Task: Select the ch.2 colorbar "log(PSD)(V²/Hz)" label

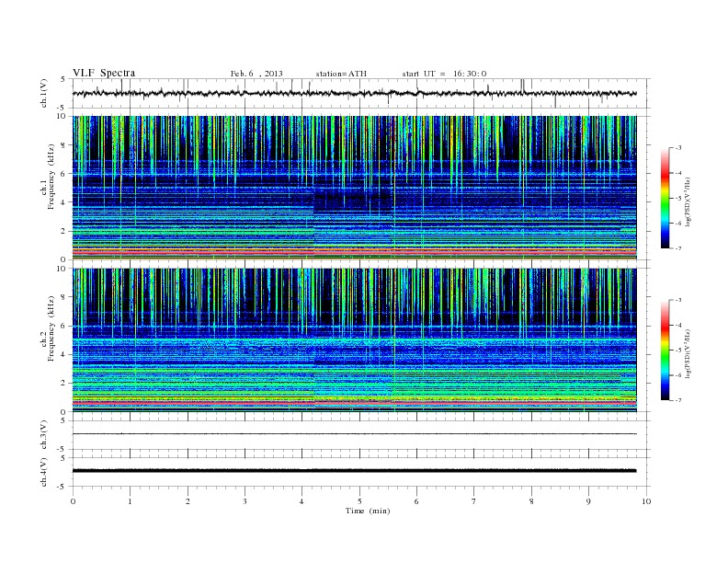Action: (x=688, y=353)
